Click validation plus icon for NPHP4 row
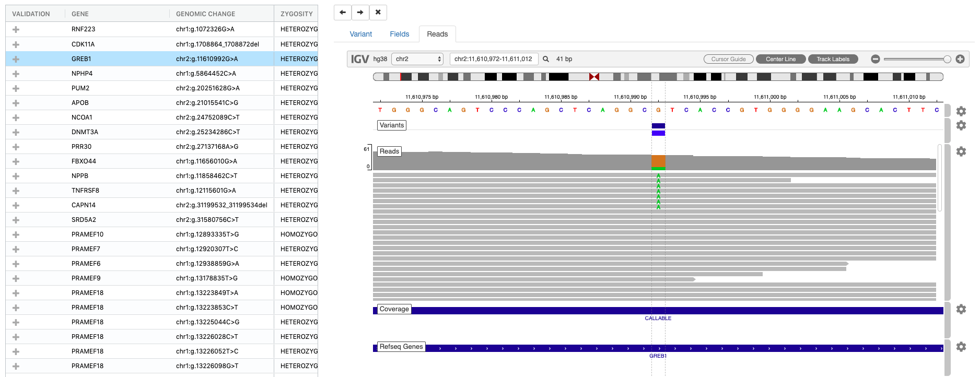This screenshot has height=377, width=980. [x=16, y=74]
